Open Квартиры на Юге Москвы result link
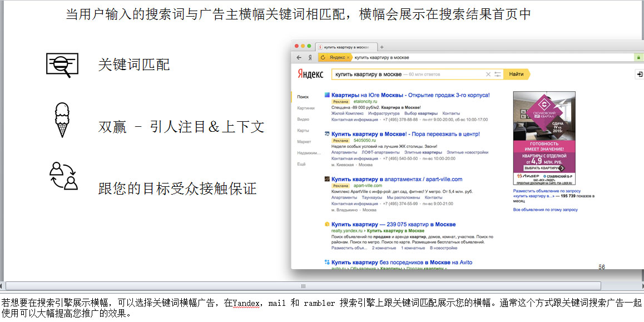The width and height of the screenshot is (644, 322). tap(411, 95)
